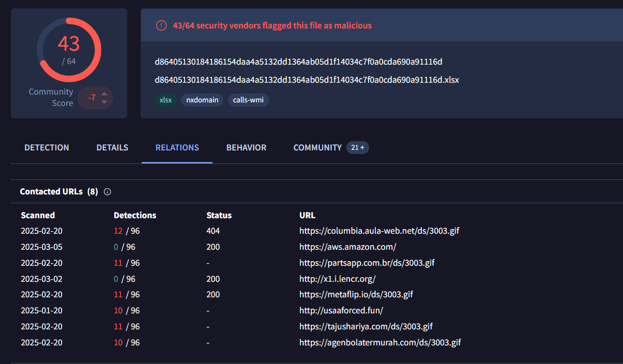The width and height of the screenshot is (623, 364).
Task: Switch to the Details tab
Action: [x=112, y=147]
